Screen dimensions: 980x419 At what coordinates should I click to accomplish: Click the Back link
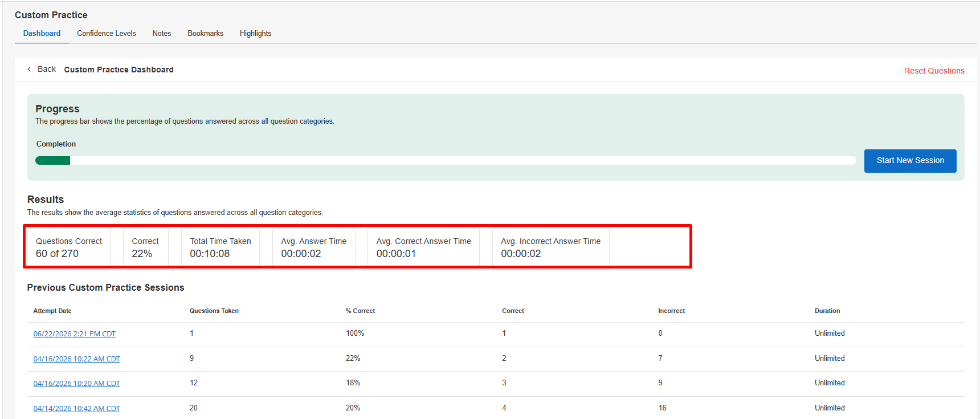(47, 69)
